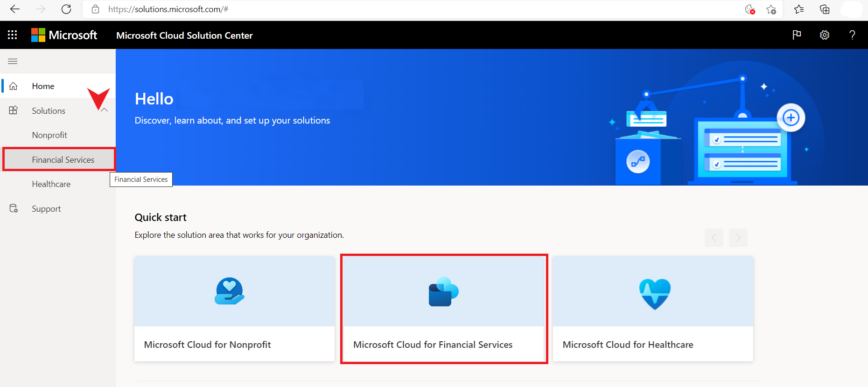Click the Healthcare heartbeat heart icon
This screenshot has height=387, width=868.
click(x=655, y=294)
